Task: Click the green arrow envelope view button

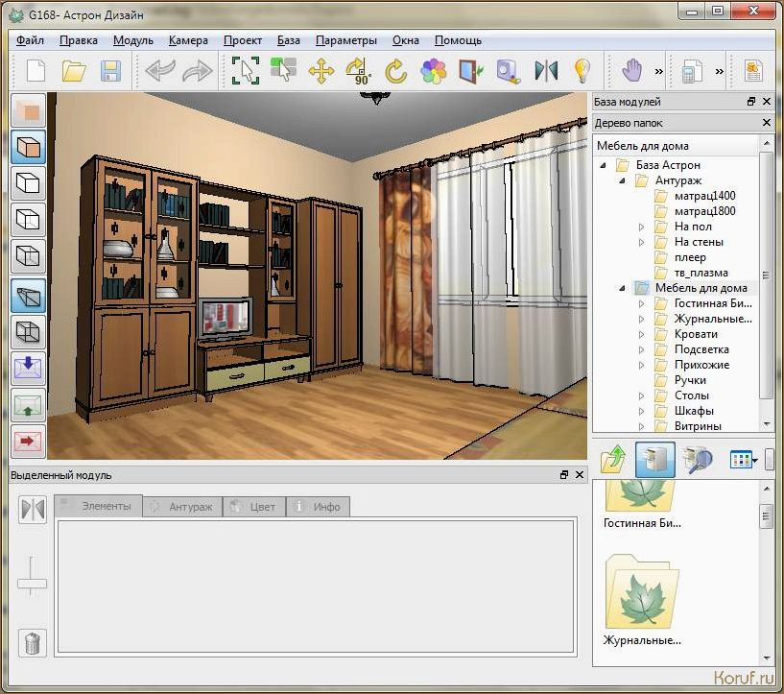Action: (x=29, y=405)
